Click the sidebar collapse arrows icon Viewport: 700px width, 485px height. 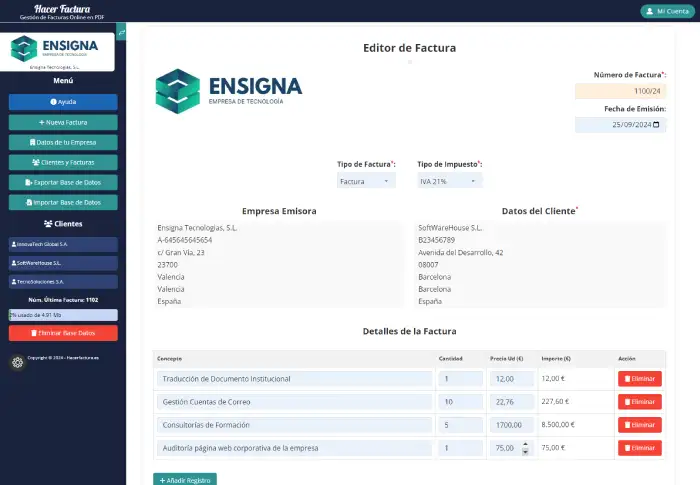121,32
